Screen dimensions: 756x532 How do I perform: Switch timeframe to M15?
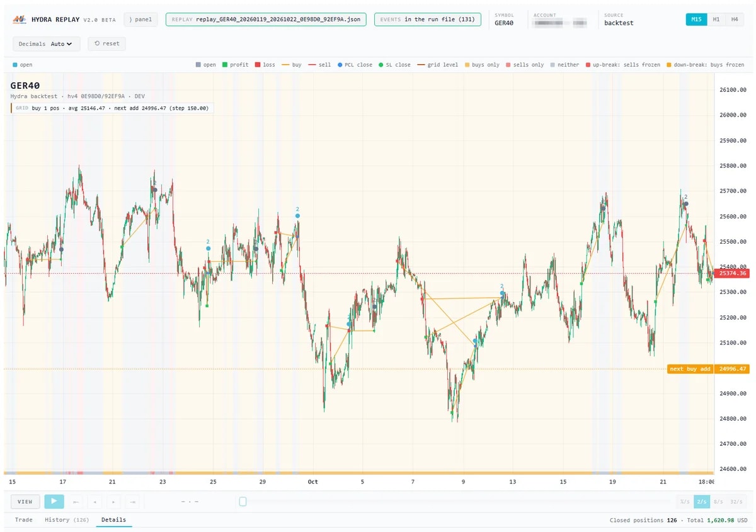696,20
